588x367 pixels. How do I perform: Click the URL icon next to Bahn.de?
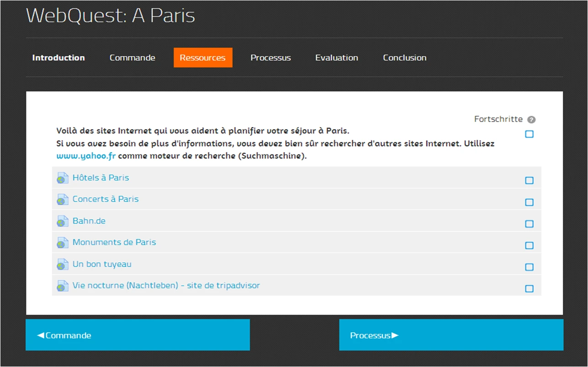tap(63, 222)
